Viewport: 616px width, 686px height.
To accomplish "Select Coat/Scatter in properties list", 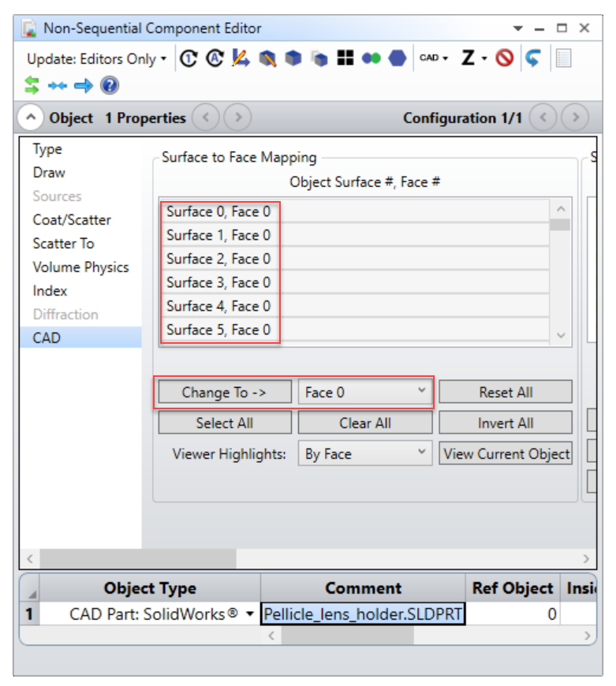I will pyautogui.click(x=72, y=220).
